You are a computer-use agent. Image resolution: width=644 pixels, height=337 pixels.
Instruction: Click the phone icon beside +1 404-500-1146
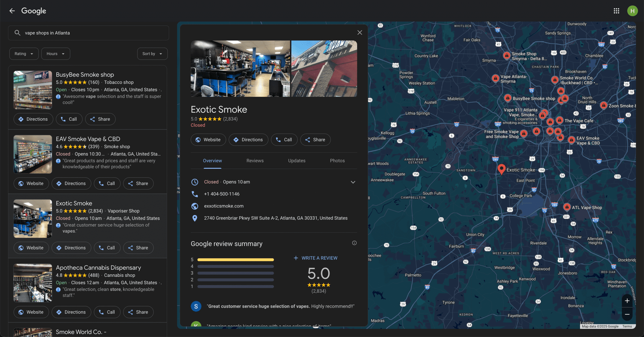pos(195,194)
